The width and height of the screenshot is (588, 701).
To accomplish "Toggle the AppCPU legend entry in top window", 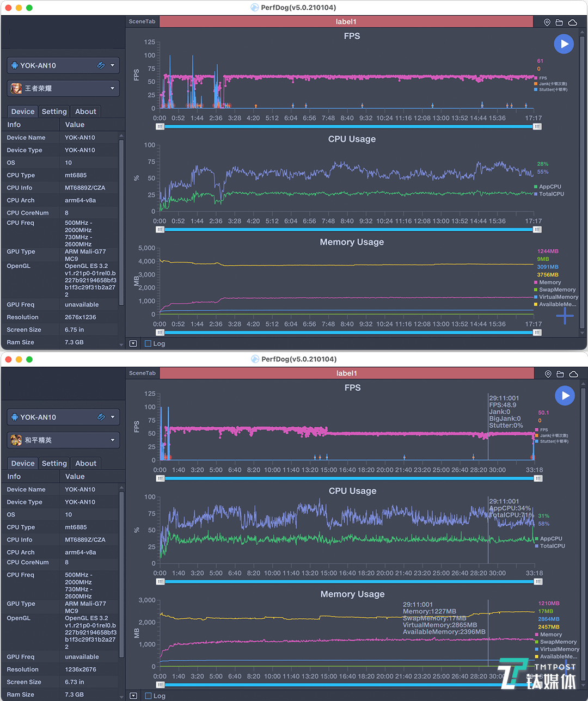I will tap(548, 187).
